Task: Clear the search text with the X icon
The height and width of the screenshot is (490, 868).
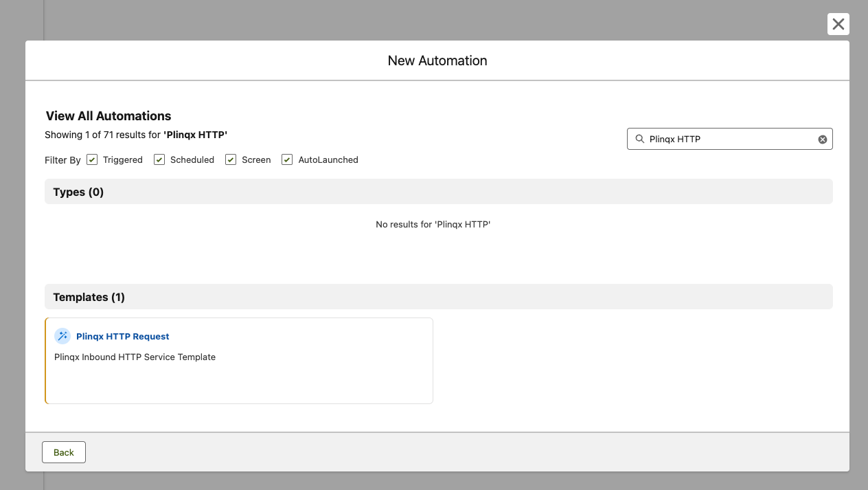Action: pos(822,140)
